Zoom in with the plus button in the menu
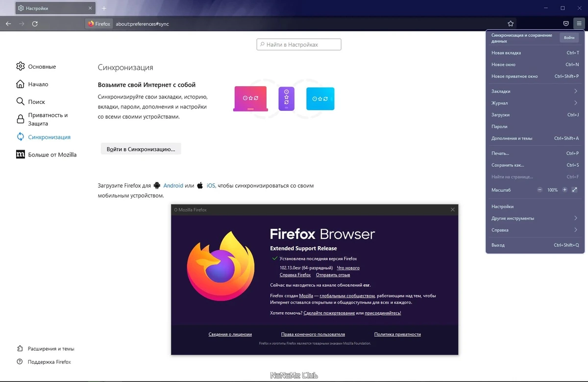The height and width of the screenshot is (382, 588). point(564,190)
